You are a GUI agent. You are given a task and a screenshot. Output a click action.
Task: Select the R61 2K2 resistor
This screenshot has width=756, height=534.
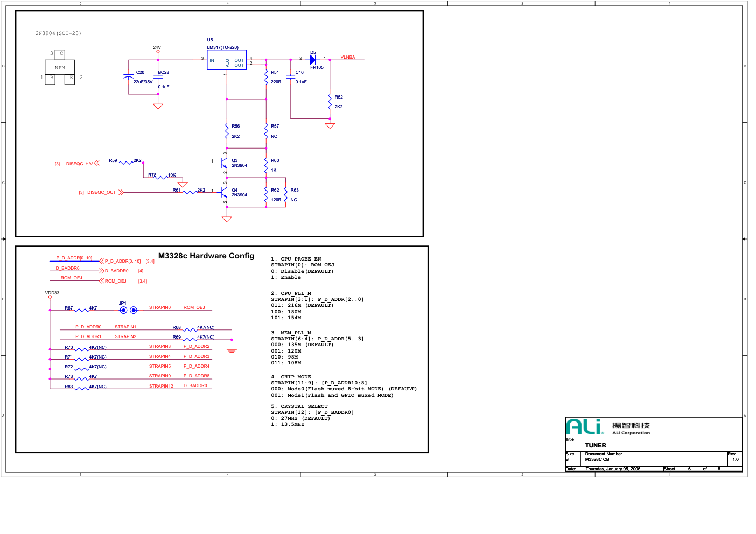click(190, 192)
